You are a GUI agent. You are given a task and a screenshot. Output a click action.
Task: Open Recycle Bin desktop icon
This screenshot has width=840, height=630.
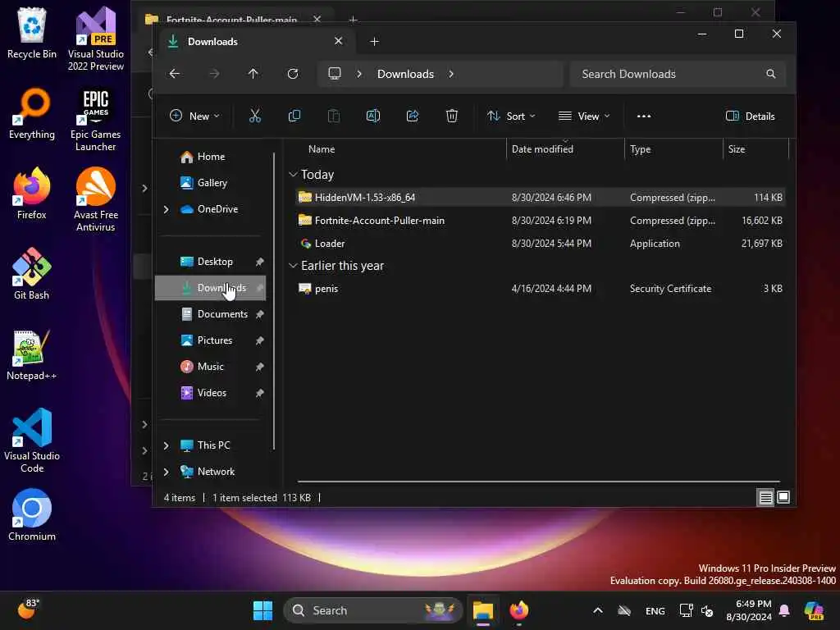pos(32,33)
